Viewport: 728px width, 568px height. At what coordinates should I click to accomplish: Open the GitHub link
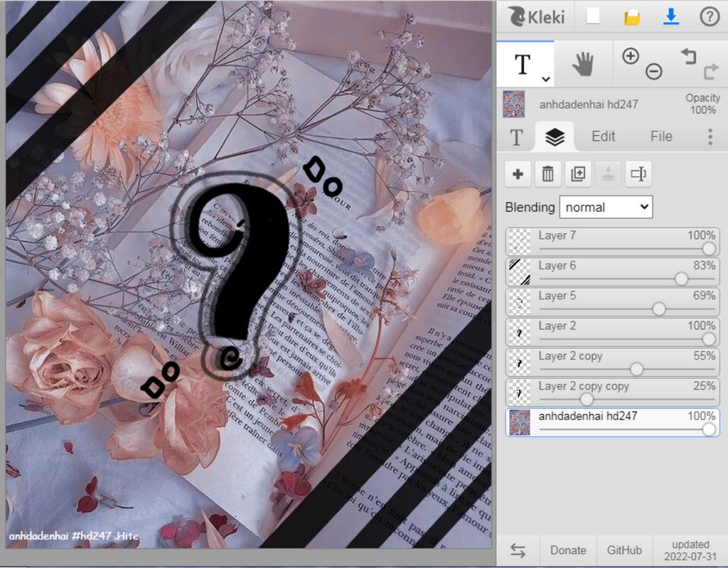pos(624,550)
